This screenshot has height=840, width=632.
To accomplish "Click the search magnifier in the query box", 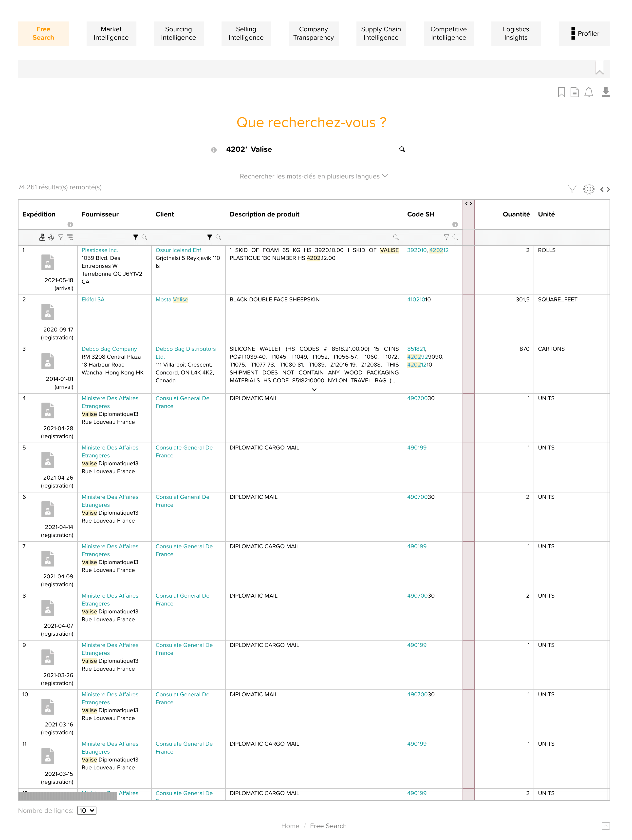I will (402, 149).
